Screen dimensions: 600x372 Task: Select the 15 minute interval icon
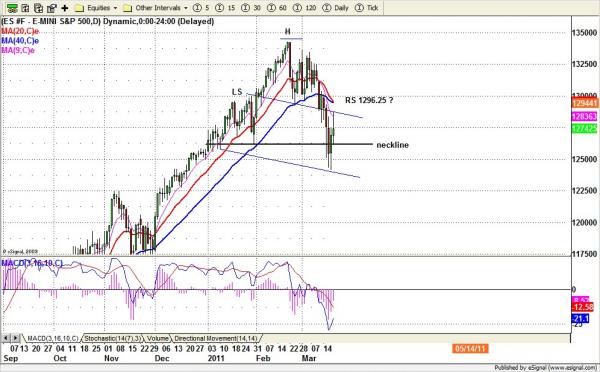(225, 8)
